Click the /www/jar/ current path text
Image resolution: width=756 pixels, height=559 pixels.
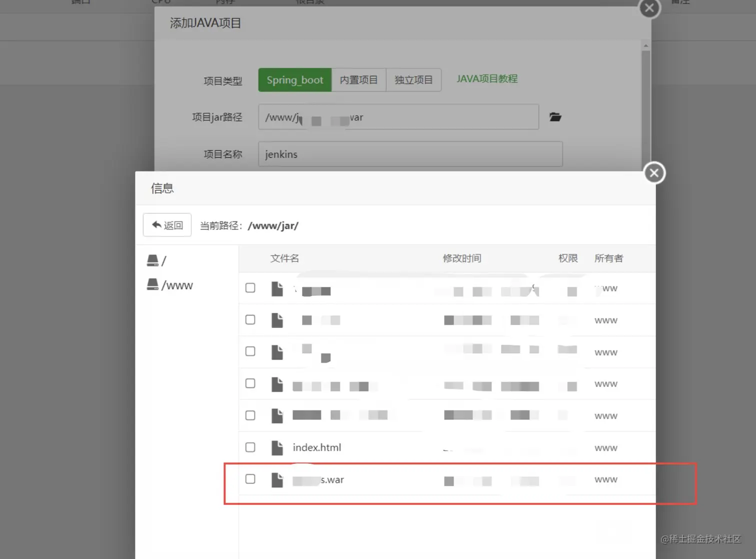[x=273, y=225]
